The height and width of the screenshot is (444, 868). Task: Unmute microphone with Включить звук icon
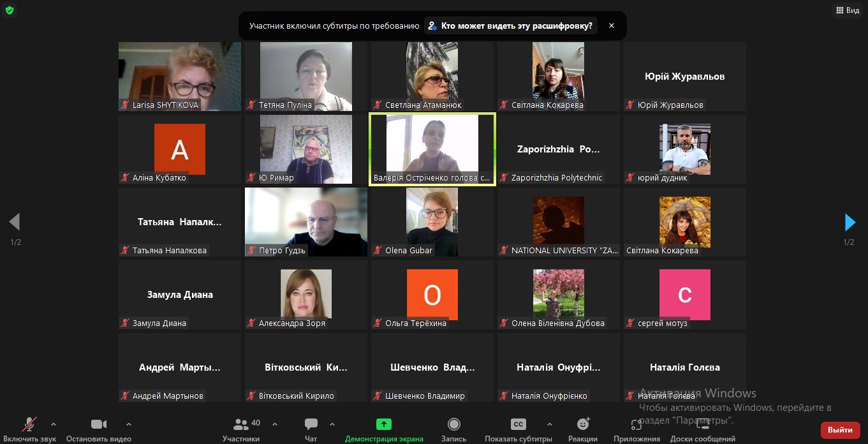(x=29, y=425)
